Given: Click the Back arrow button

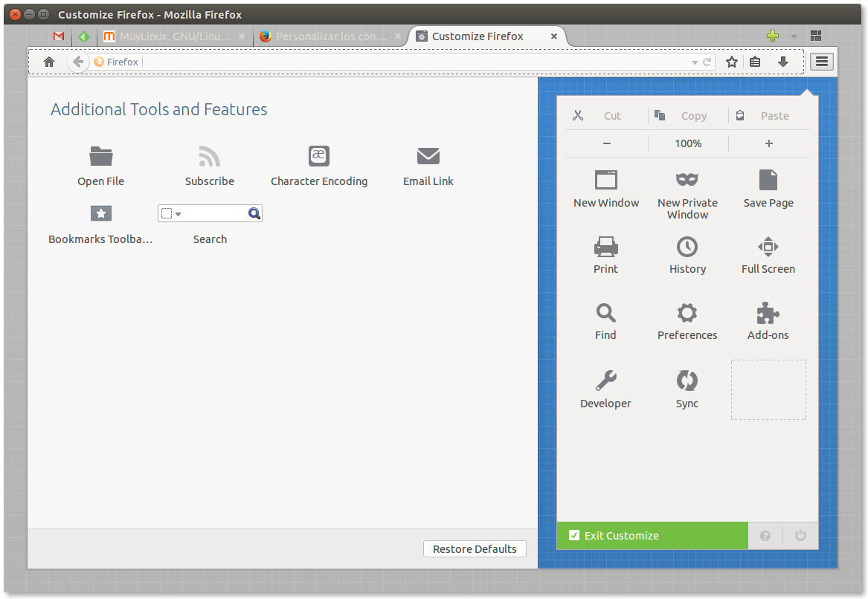Looking at the screenshot, I should 78,62.
